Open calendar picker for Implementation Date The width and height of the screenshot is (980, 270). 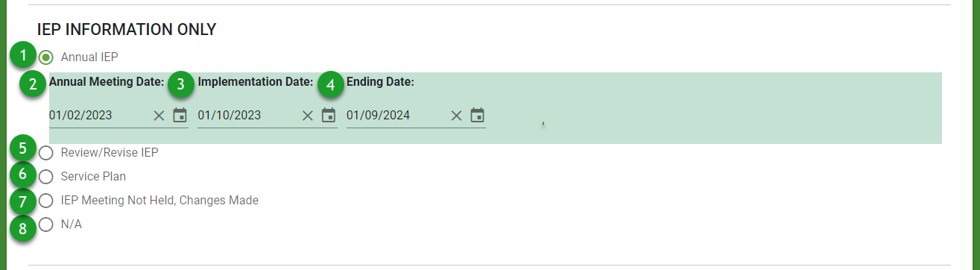(x=329, y=115)
